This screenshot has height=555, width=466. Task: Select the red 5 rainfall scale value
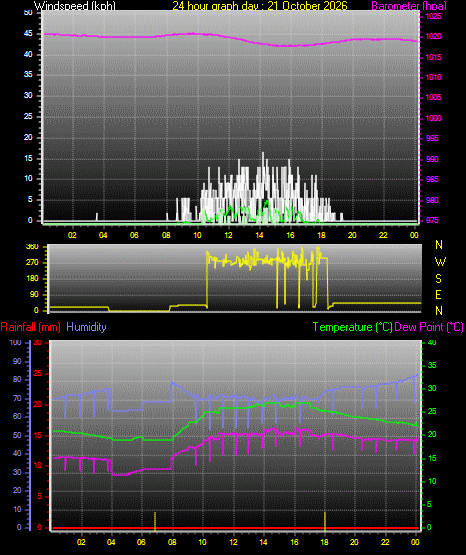pos(40,497)
